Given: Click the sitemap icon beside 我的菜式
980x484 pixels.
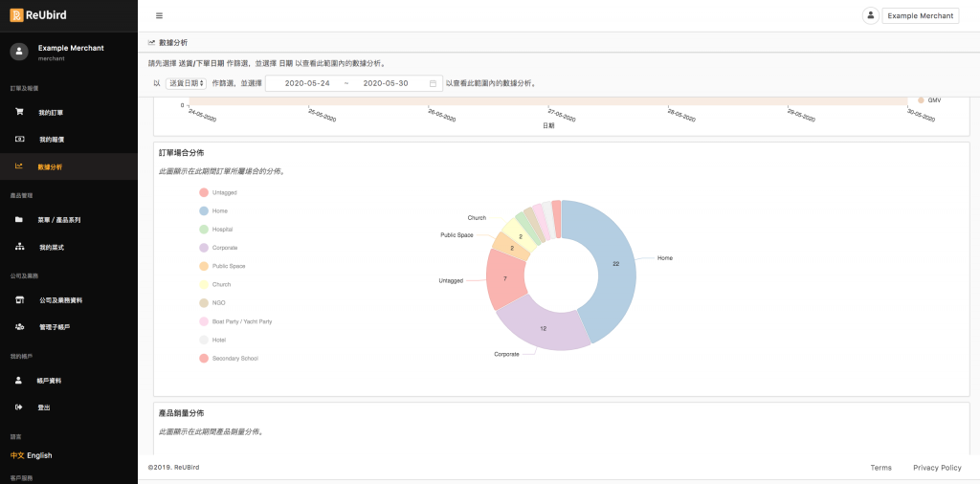Looking at the screenshot, I should [19, 247].
